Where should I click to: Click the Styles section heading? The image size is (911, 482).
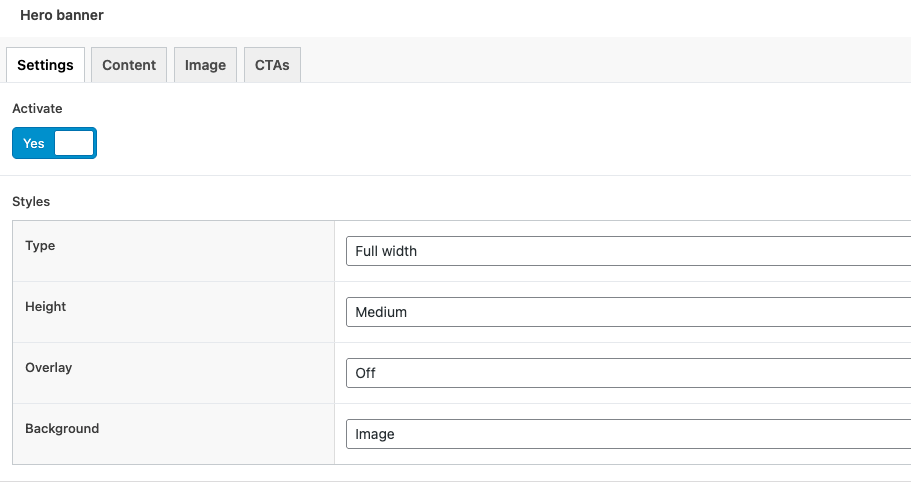pyautogui.click(x=31, y=202)
